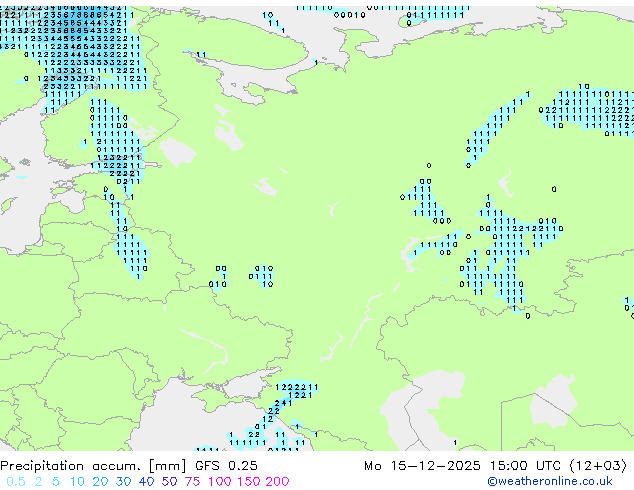Image resolution: width=634 pixels, height=490 pixels.
Task: Select the 200 mm legend value
Action: pyautogui.click(x=277, y=482)
